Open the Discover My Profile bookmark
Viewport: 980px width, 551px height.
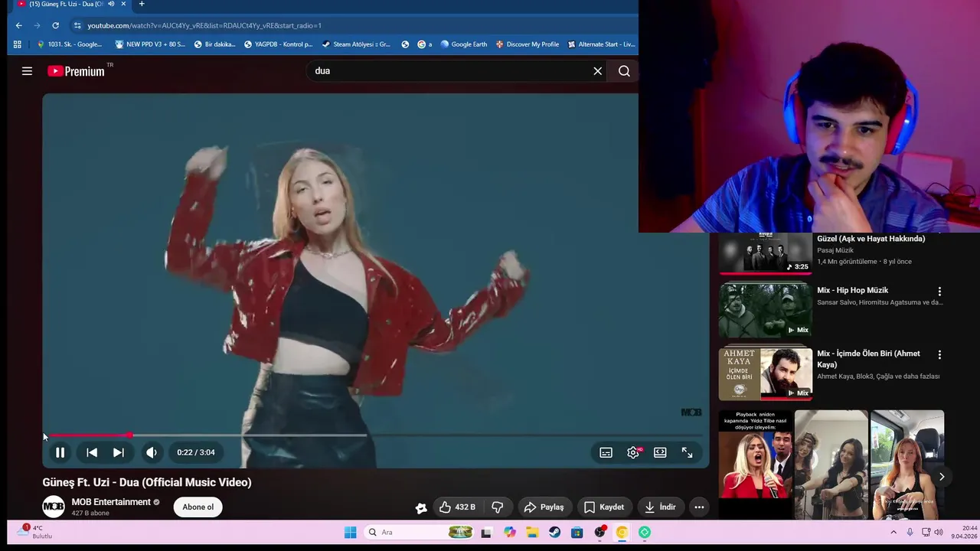tap(528, 44)
